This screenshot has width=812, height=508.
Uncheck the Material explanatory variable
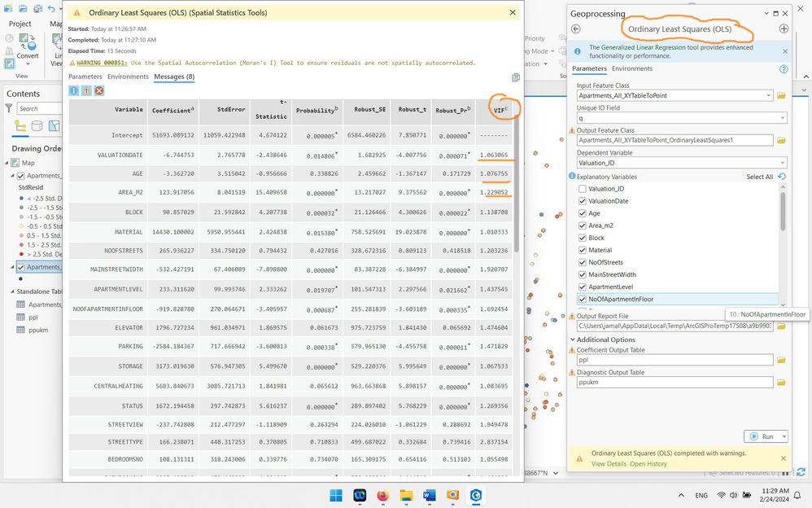point(582,250)
